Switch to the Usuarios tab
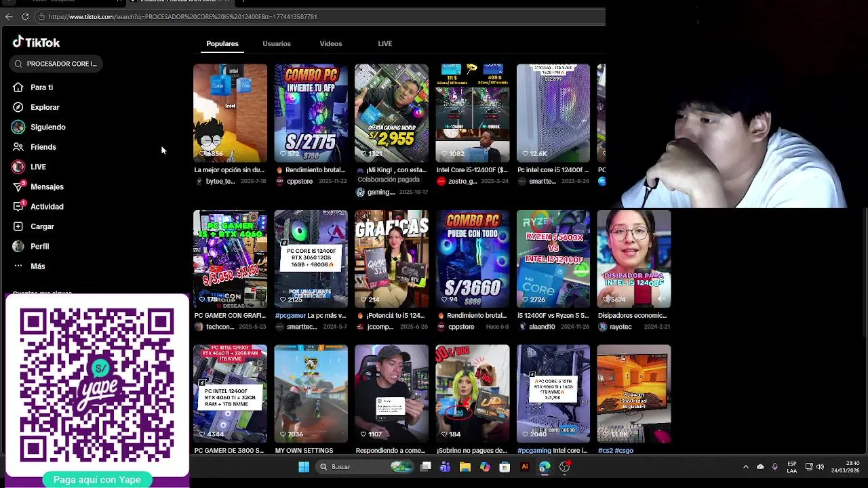 277,43
